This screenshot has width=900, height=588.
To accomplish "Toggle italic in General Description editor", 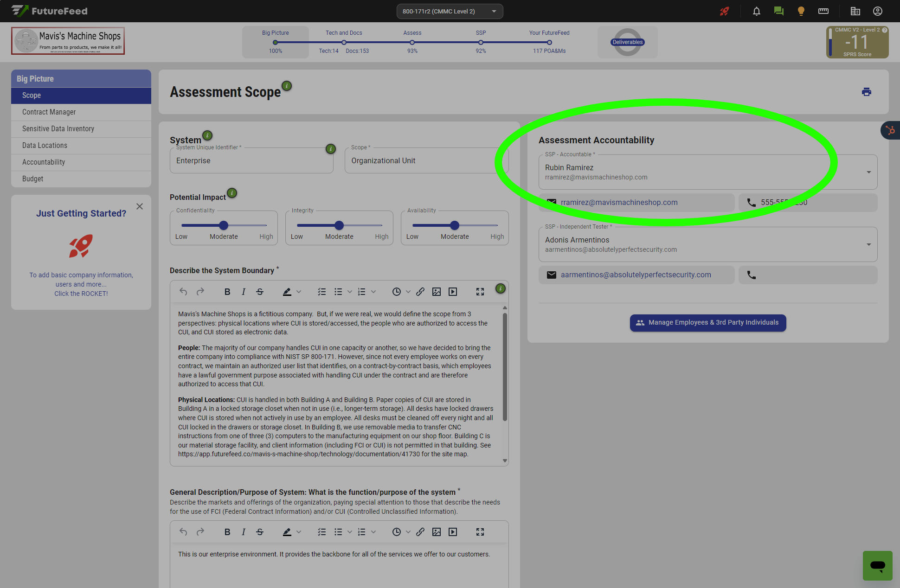I will 243,532.
